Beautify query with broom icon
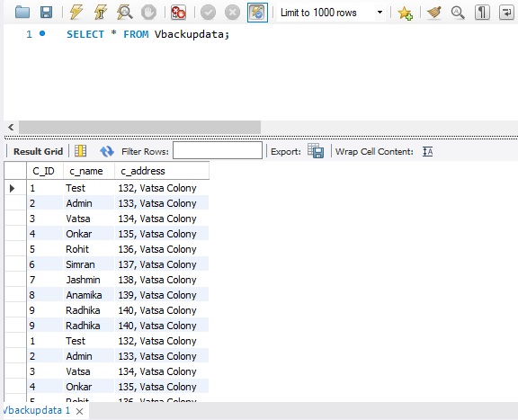The width and height of the screenshot is (518, 420). pyautogui.click(x=434, y=13)
